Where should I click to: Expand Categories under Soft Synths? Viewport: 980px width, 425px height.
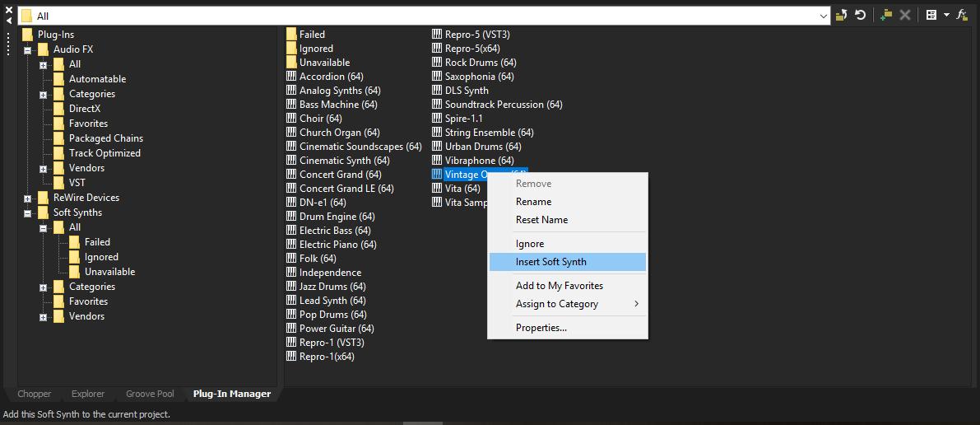pos(43,287)
